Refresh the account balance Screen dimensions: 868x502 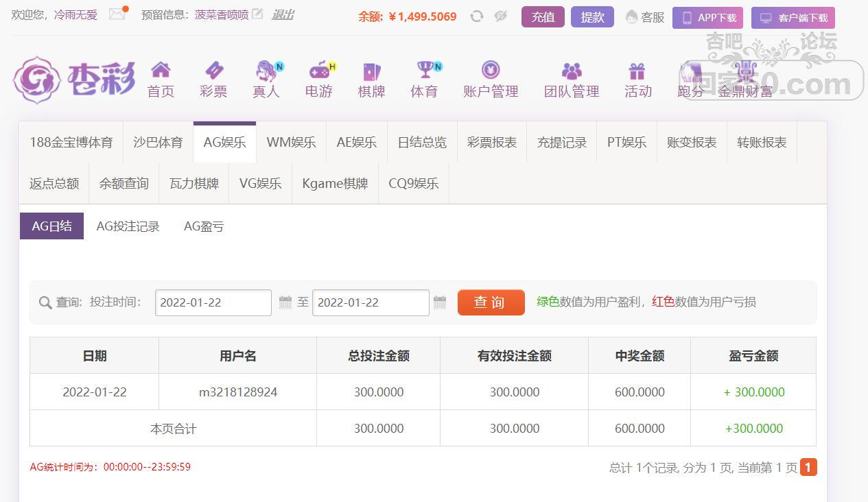point(477,16)
